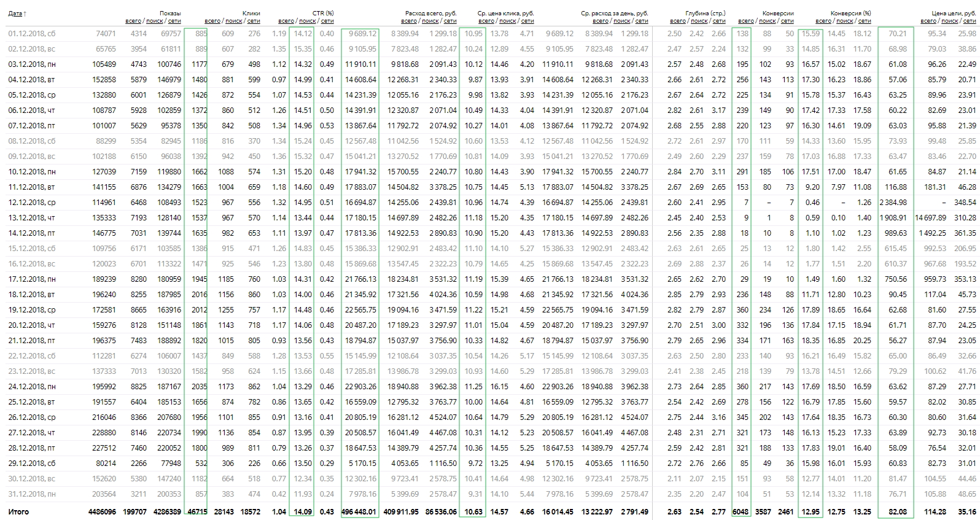Sort by 'всего' under Расход всего, руб.
980x520 pixels.
(x=409, y=21)
